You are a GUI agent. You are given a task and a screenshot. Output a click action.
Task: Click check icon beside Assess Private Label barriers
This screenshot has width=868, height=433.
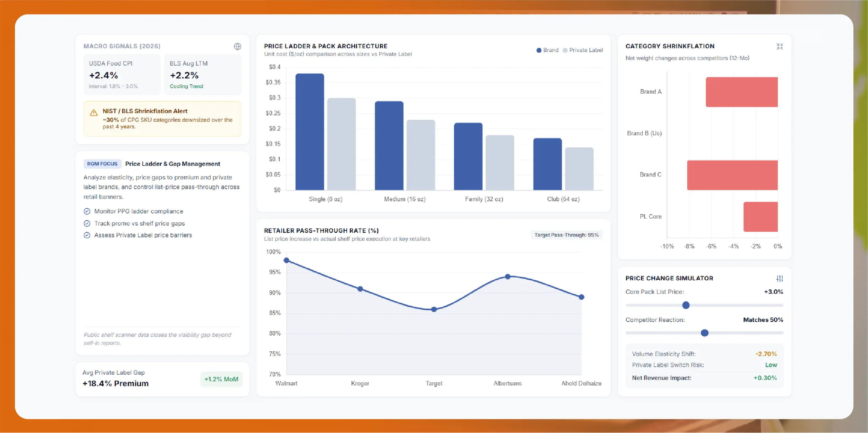point(87,235)
